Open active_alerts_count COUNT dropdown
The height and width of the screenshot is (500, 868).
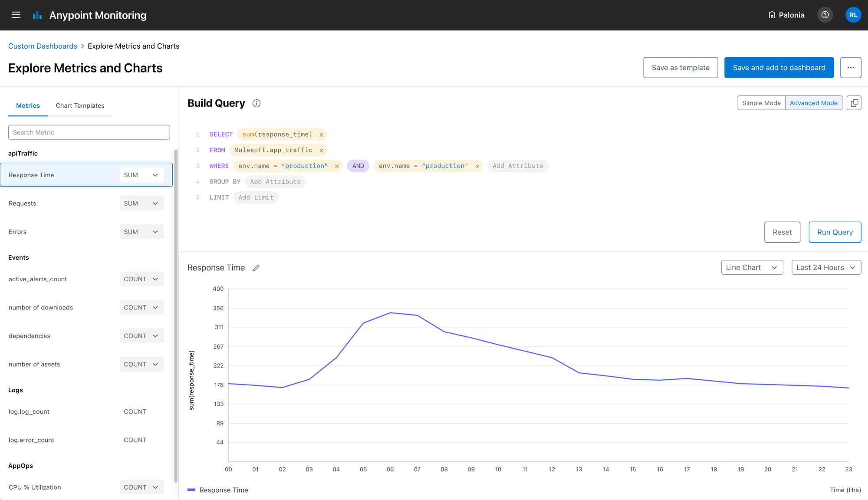(x=141, y=279)
